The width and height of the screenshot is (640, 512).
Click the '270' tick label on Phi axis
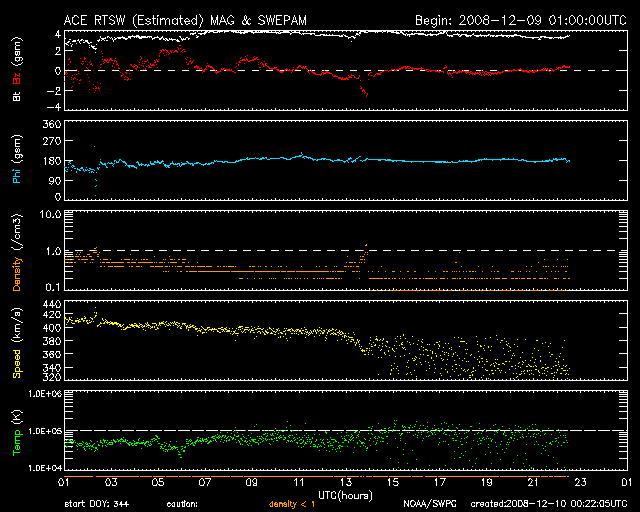(52, 141)
